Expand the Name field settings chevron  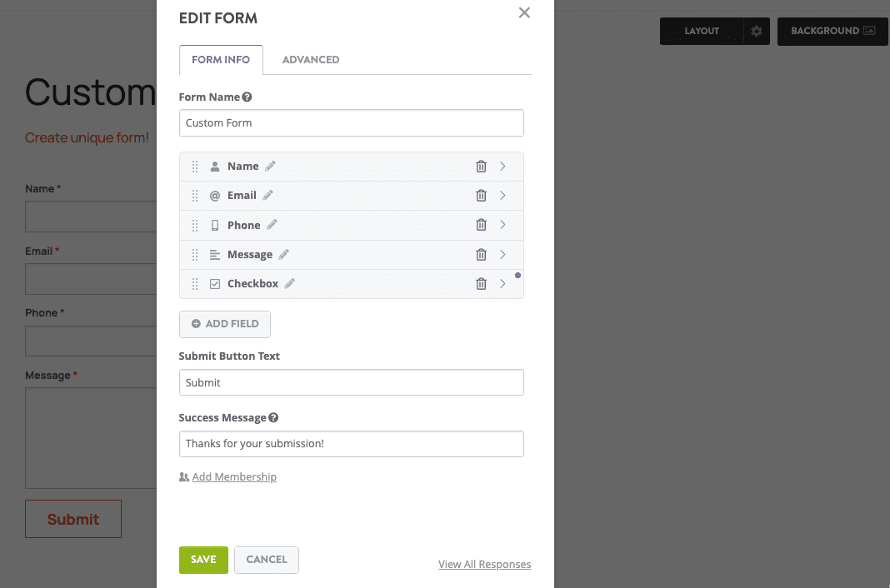point(502,167)
